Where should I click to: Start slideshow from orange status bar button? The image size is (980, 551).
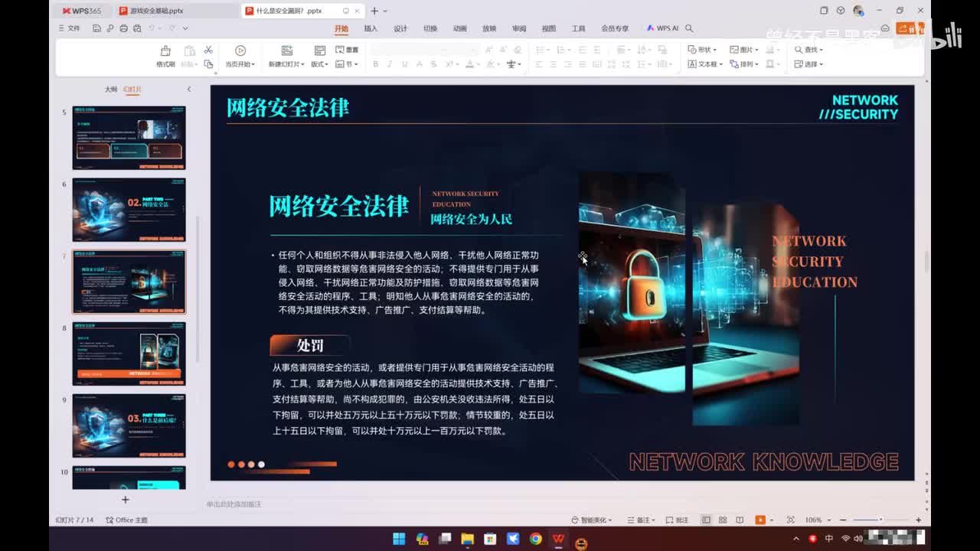click(759, 520)
